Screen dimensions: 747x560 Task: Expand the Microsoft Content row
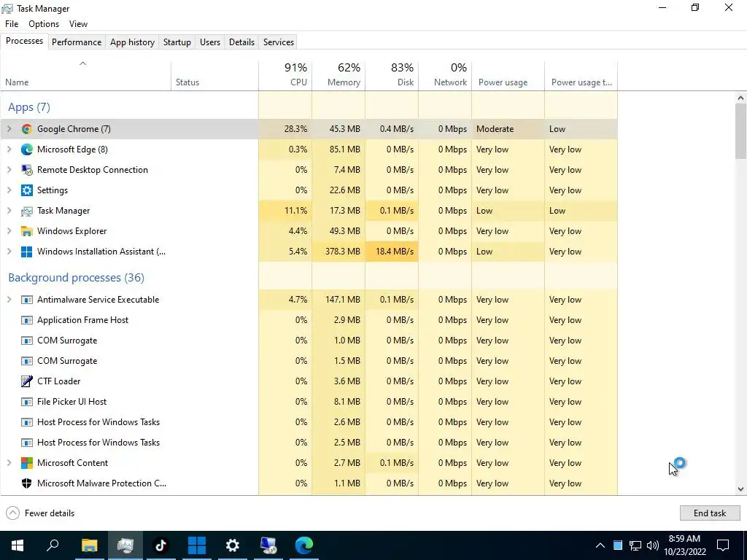9,463
